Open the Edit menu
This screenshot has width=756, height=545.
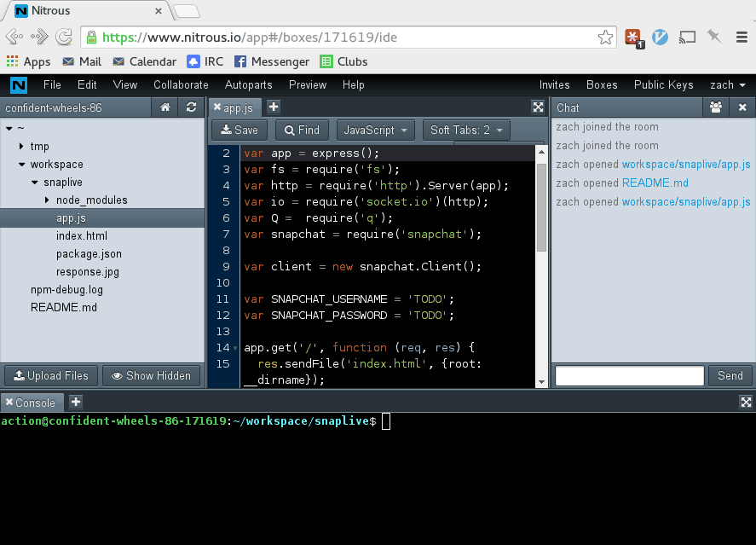(87, 85)
